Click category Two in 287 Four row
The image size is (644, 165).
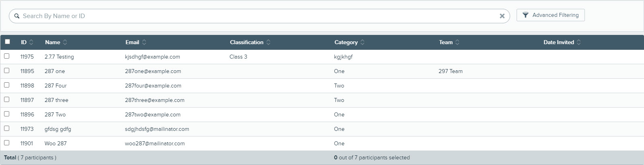coord(339,86)
